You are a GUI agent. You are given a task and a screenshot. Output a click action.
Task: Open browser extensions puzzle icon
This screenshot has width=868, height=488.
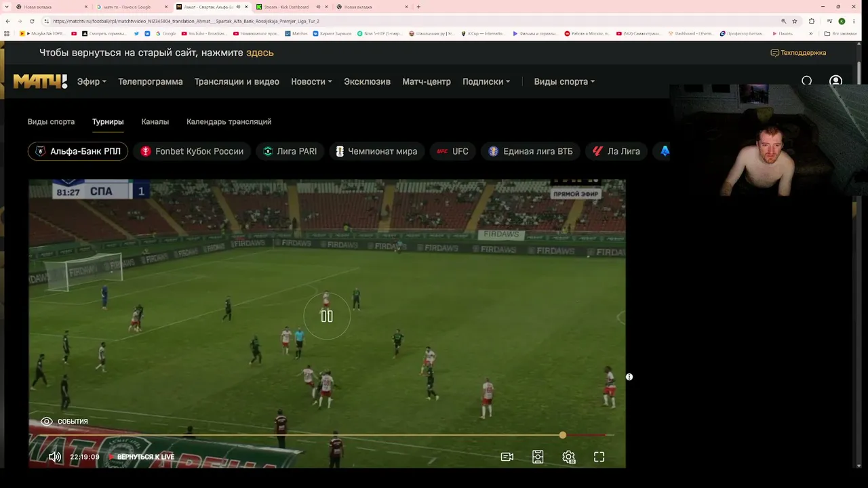click(x=812, y=21)
